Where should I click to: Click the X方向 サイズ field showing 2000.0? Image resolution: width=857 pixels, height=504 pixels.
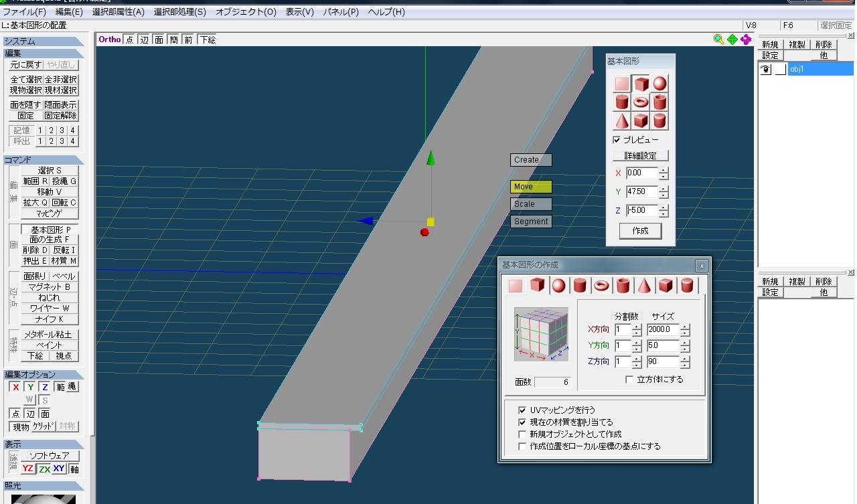[663, 330]
